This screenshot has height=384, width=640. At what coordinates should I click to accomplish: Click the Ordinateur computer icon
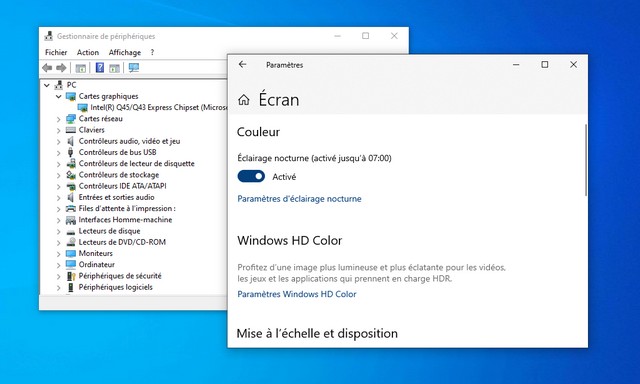71,264
